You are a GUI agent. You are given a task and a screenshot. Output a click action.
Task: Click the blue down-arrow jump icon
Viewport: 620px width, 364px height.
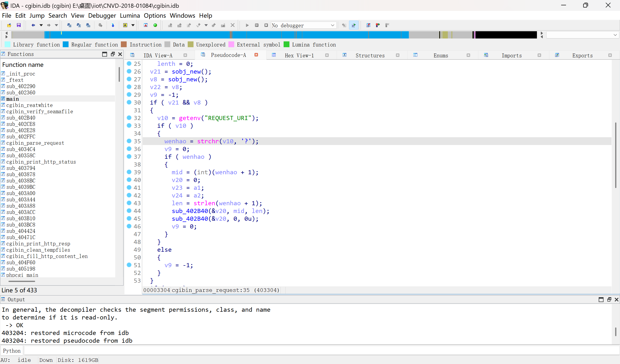point(113,25)
